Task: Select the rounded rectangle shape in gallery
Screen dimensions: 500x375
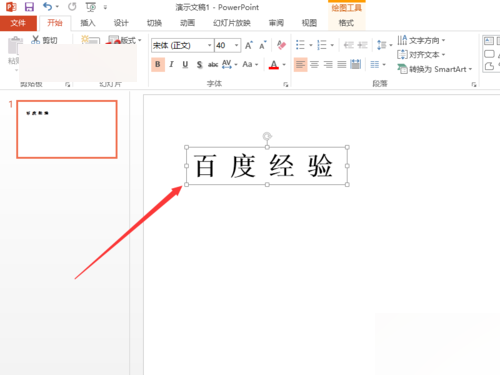Action: (x=489, y=54)
